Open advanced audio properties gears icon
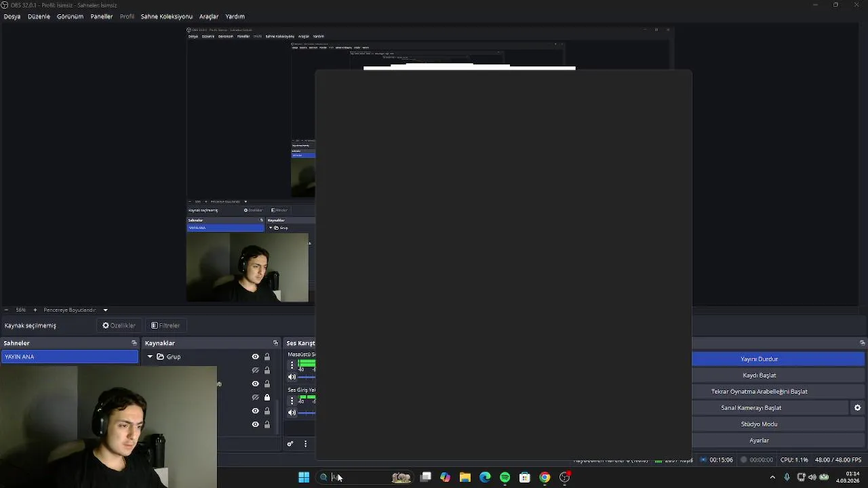Image resolution: width=868 pixels, height=488 pixels. 290,444
